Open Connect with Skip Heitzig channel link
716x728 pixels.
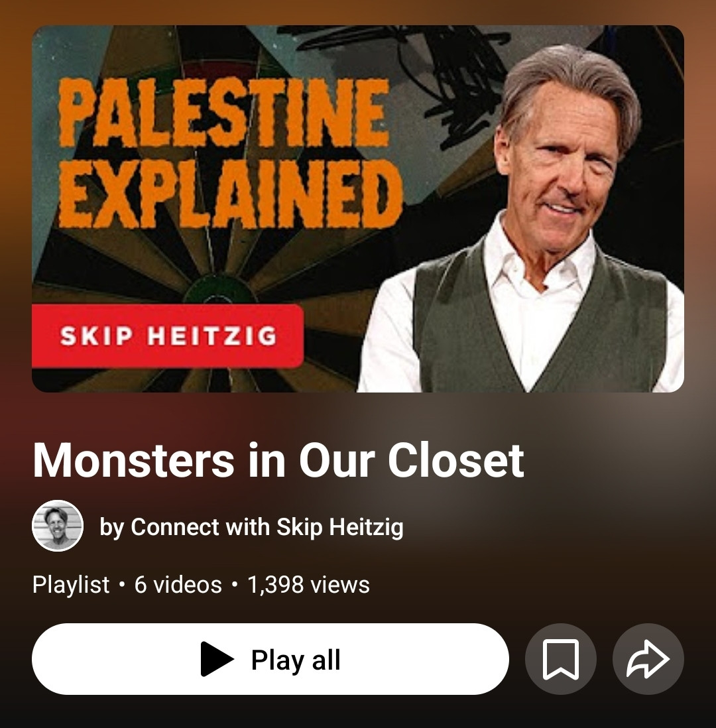pos(267,527)
